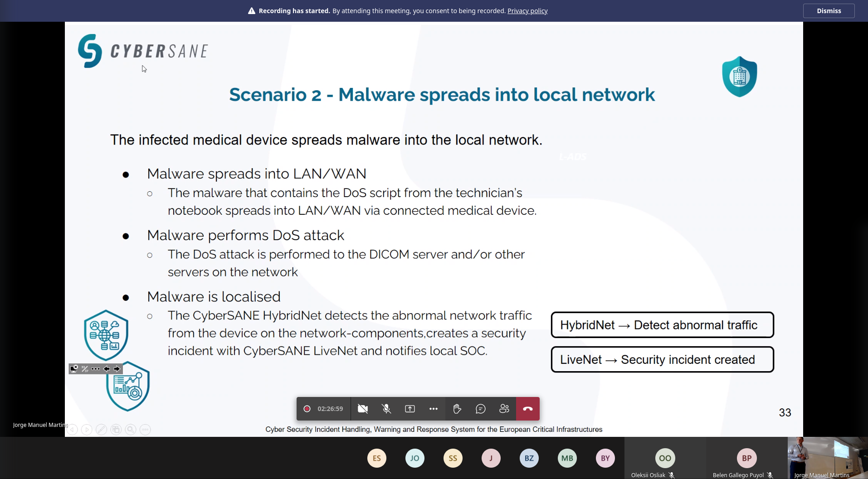The width and height of the screenshot is (868, 479).
Task: Click the 33/37 slide counter icon
Action: tap(85, 369)
